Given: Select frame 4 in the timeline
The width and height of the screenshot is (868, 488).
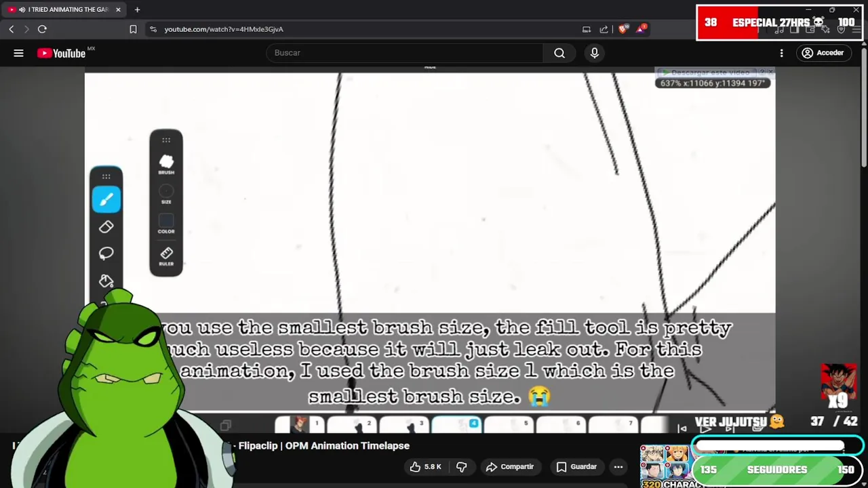Looking at the screenshot, I should click(x=456, y=425).
